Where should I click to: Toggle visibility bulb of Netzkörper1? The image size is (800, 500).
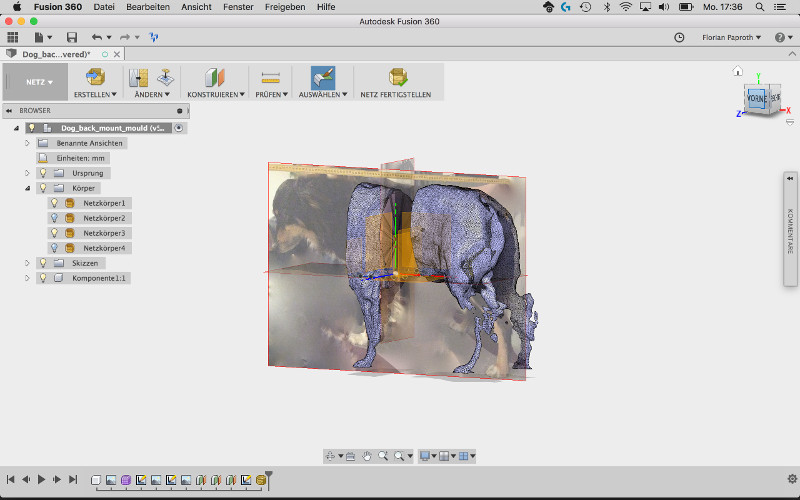click(56, 203)
